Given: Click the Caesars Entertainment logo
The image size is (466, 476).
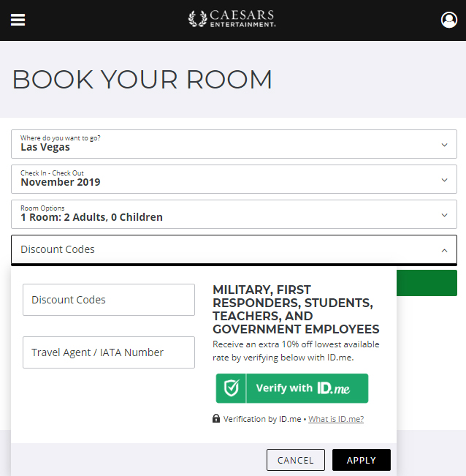Looking at the screenshot, I should coord(232,19).
